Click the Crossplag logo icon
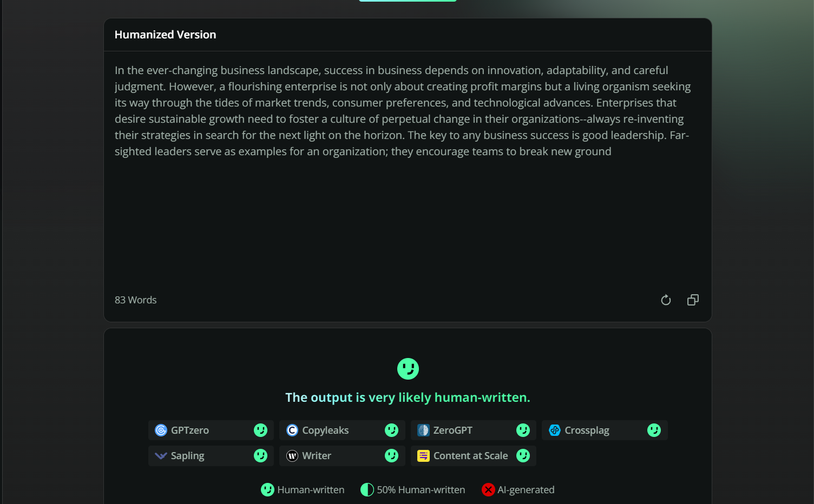814x504 pixels. (555, 430)
